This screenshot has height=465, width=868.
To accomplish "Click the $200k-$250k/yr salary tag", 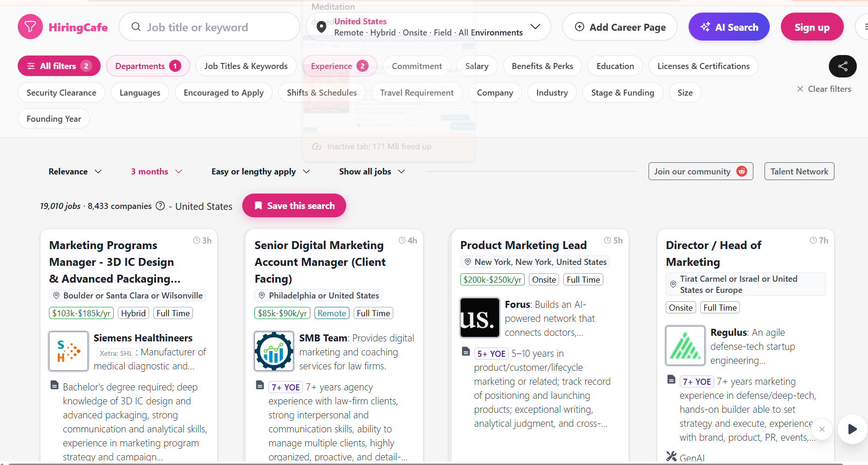I will [x=492, y=280].
